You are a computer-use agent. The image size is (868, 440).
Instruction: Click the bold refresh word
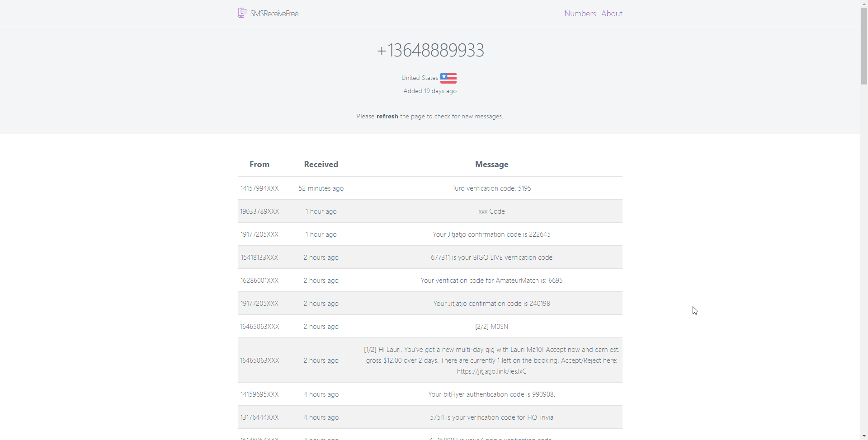(387, 116)
